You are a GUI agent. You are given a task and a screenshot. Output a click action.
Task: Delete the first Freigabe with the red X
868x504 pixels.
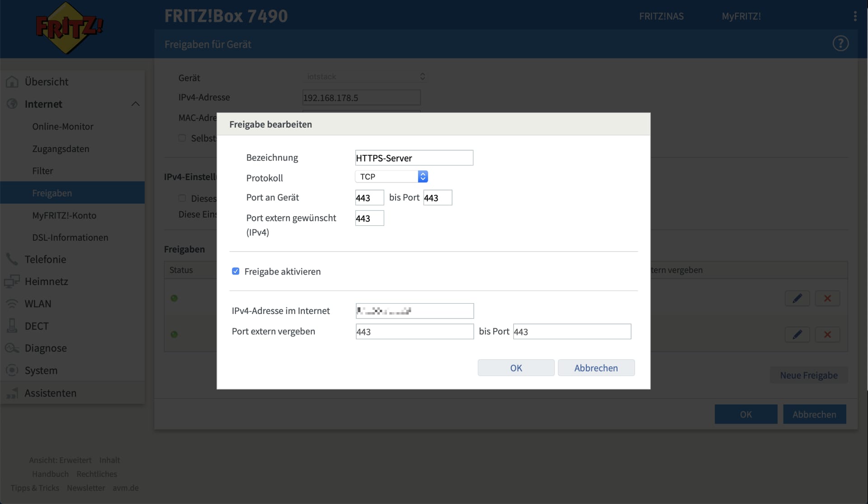tap(827, 298)
